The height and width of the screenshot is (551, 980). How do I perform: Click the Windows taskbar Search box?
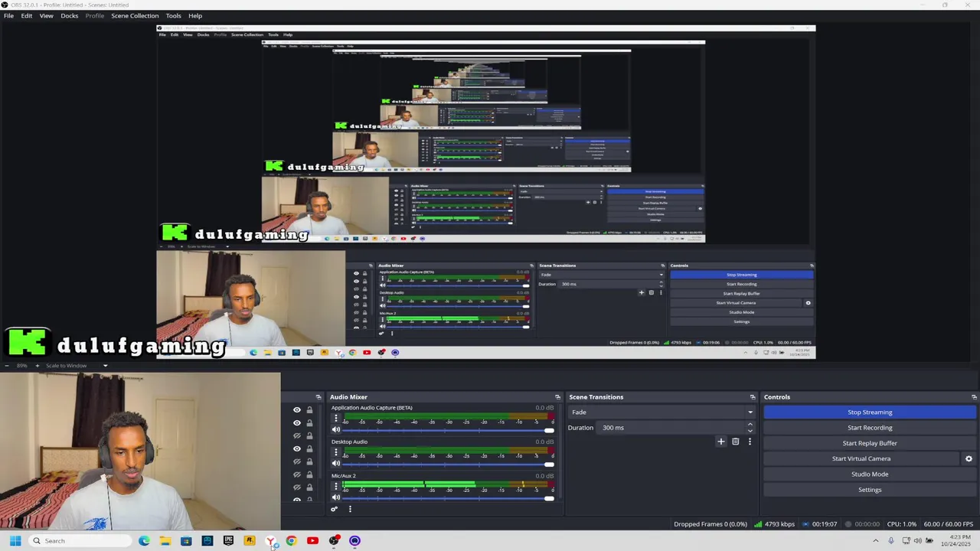tap(79, 541)
